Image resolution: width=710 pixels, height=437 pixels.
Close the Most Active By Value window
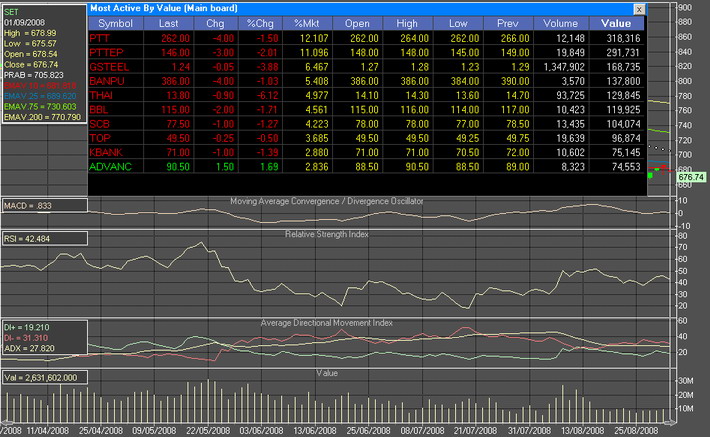pyautogui.click(x=639, y=9)
